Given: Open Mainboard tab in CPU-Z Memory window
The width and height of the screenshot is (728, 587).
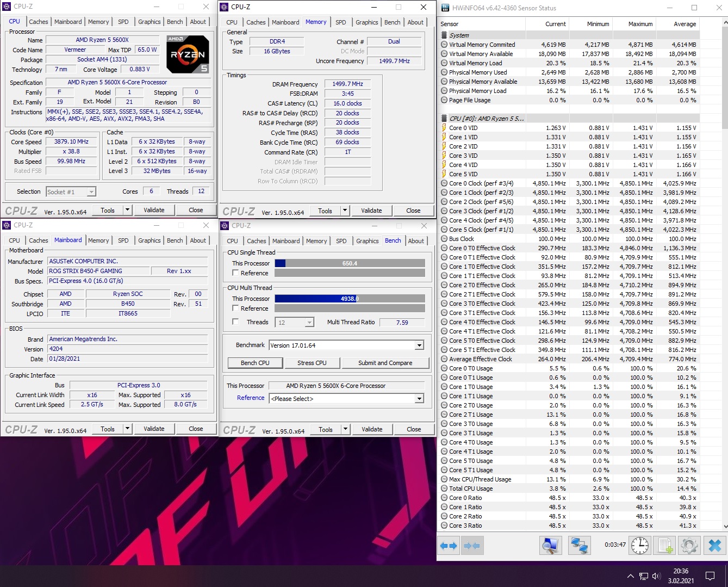Looking at the screenshot, I should pos(285,22).
